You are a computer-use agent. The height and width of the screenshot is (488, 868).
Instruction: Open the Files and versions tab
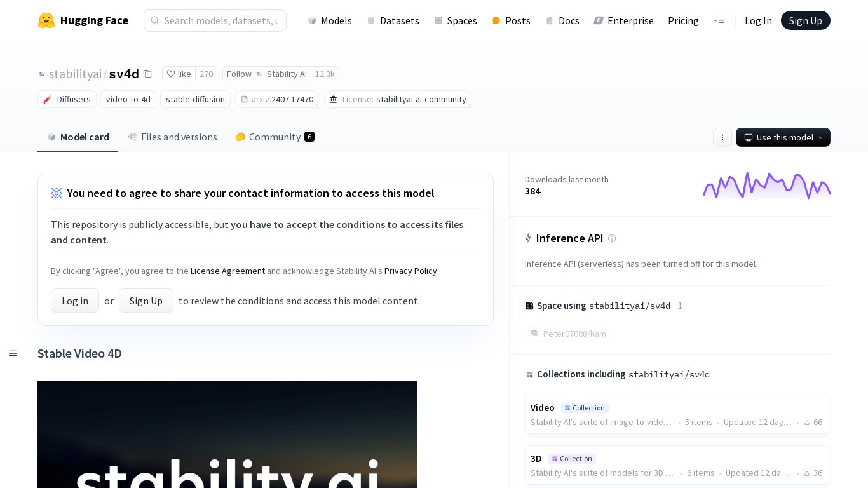coord(172,137)
